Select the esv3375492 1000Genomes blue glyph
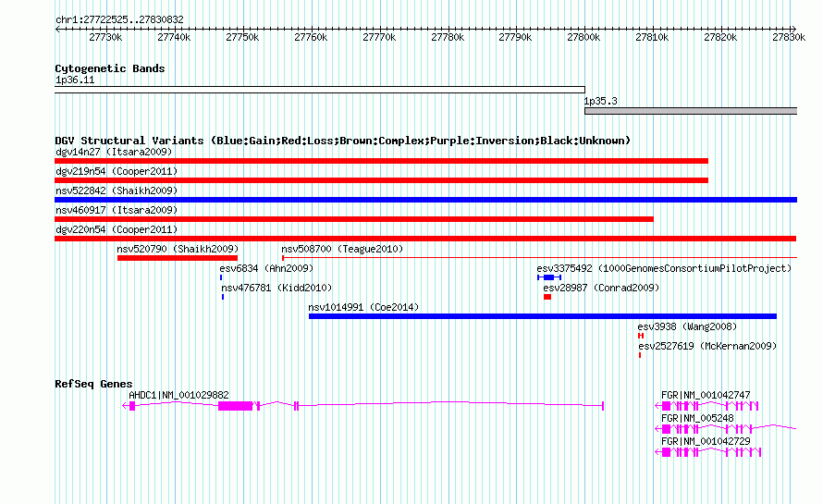The height and width of the screenshot is (504, 823). pyautogui.click(x=549, y=277)
